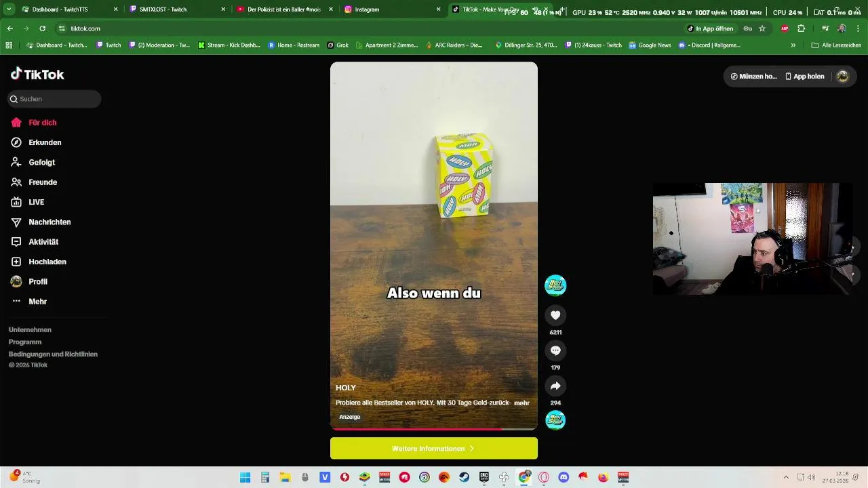Open the Grok bookmark

338,45
